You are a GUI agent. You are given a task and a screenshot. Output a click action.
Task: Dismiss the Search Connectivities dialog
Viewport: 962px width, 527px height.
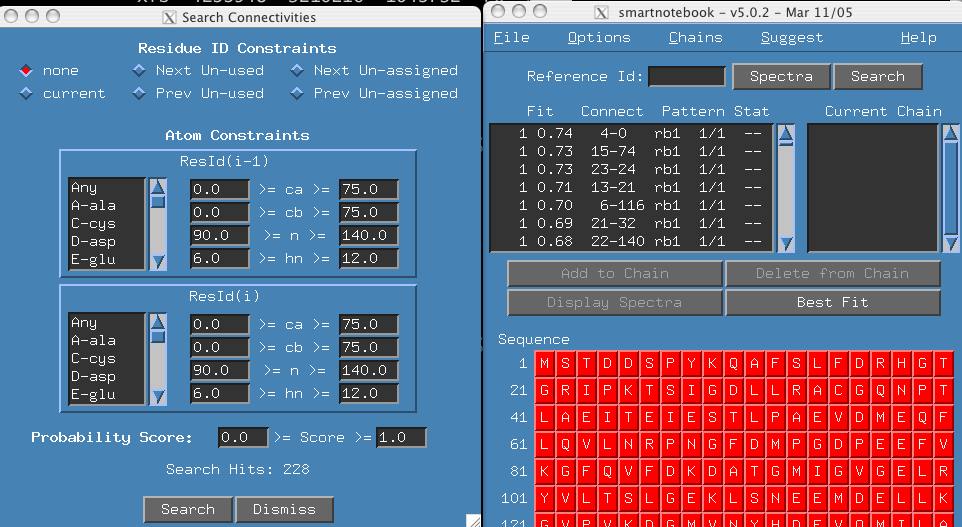tap(284, 509)
